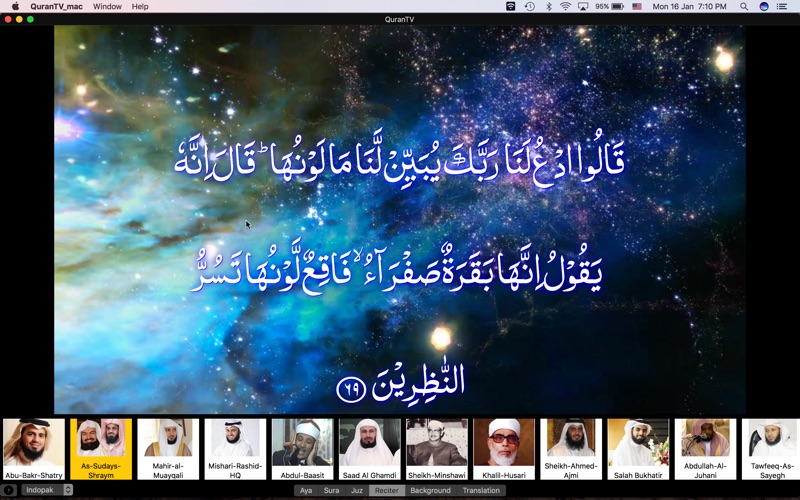Screen dimensions: 800x500
Task: Select the Background tab
Action: coord(430,490)
